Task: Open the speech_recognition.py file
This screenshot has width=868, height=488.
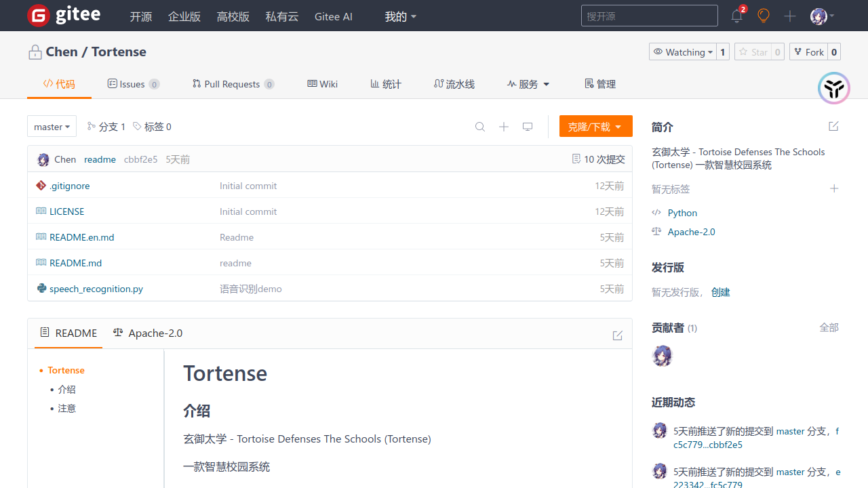Action: [96, 289]
